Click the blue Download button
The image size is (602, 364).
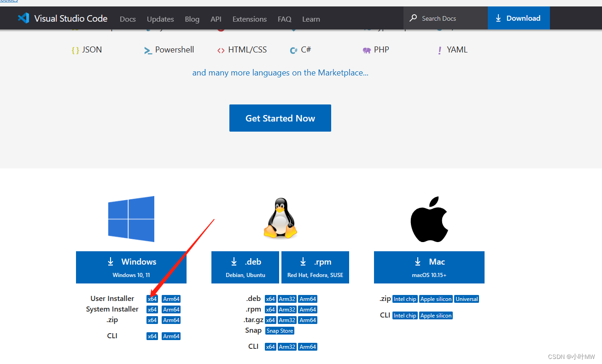(519, 18)
